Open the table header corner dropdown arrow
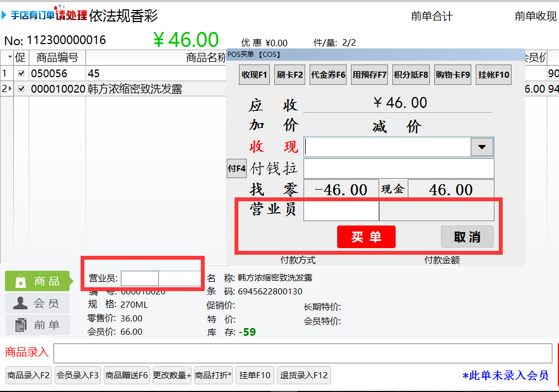This screenshot has width=559, height=392. coord(10,57)
